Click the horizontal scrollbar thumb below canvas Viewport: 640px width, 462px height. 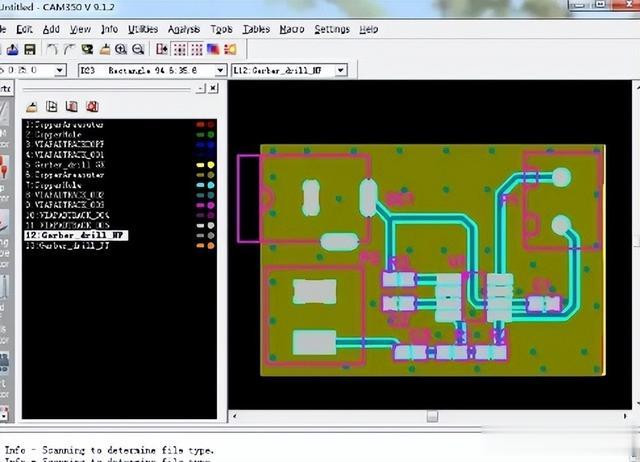(432, 416)
